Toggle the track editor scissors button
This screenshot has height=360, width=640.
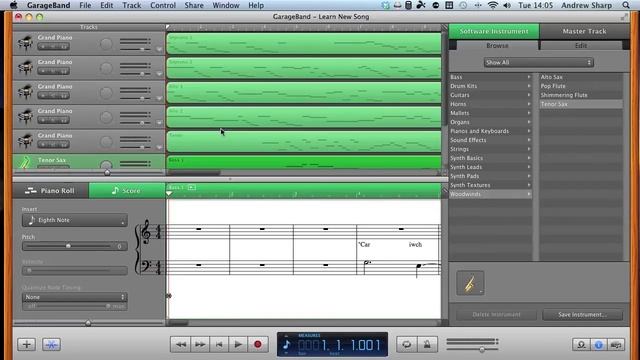(x=51, y=344)
